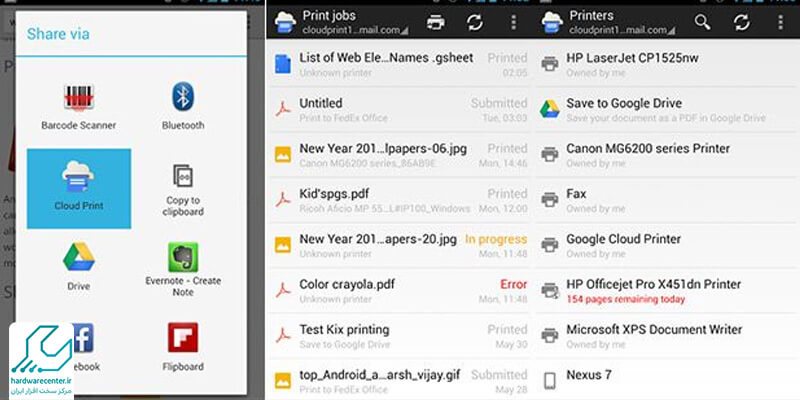Tap the printer icon beside Fax
This screenshot has height=400, width=800.
click(x=549, y=199)
